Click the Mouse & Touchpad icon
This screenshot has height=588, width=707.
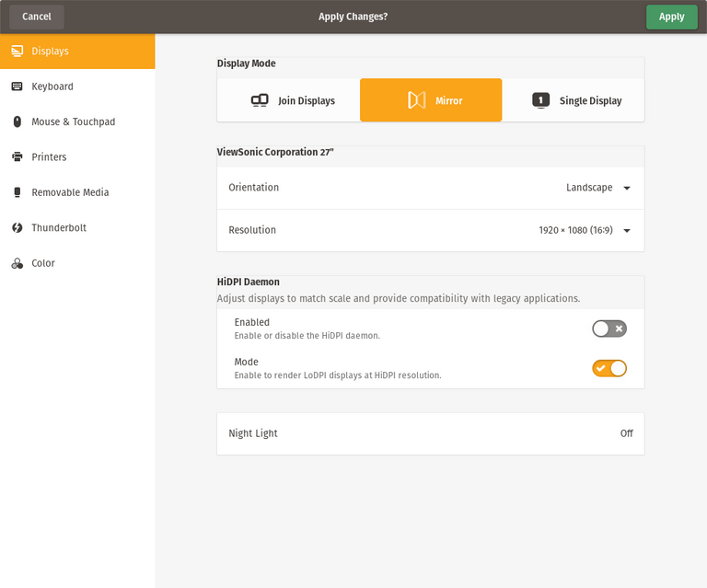tap(17, 121)
